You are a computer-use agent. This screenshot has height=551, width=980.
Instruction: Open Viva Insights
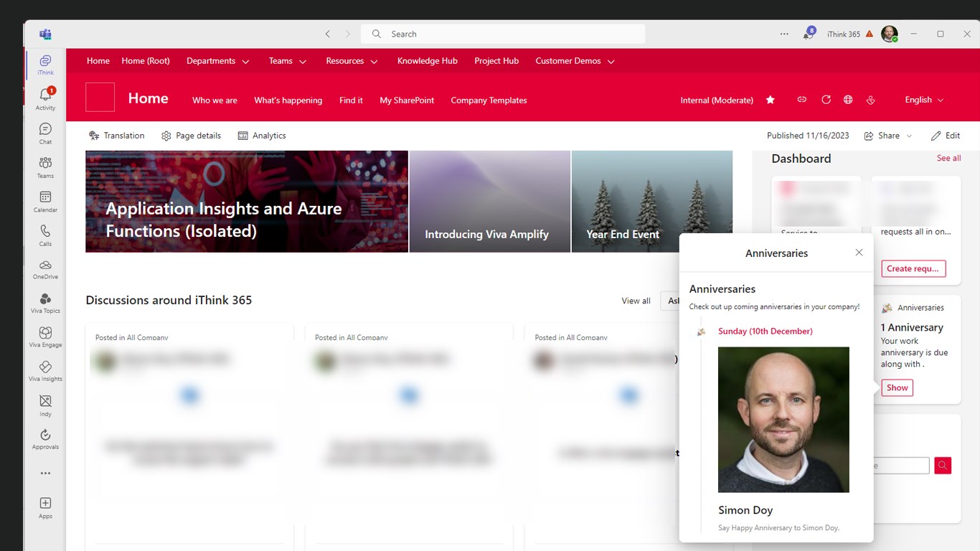coord(45,371)
